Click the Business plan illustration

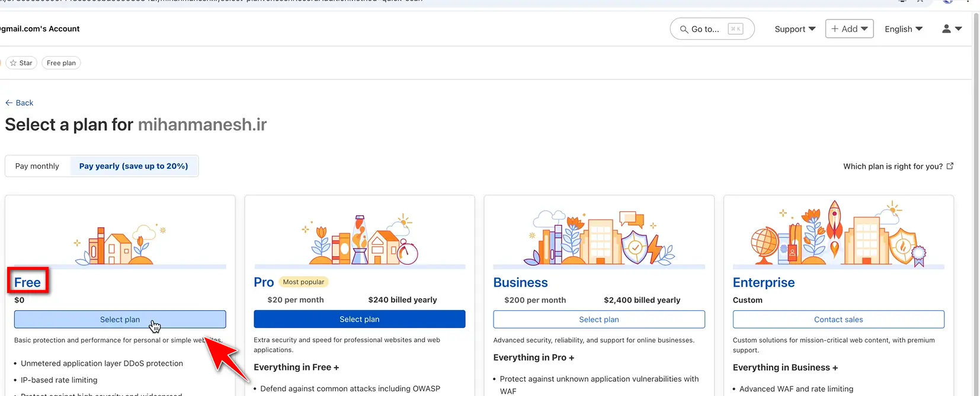599,237
